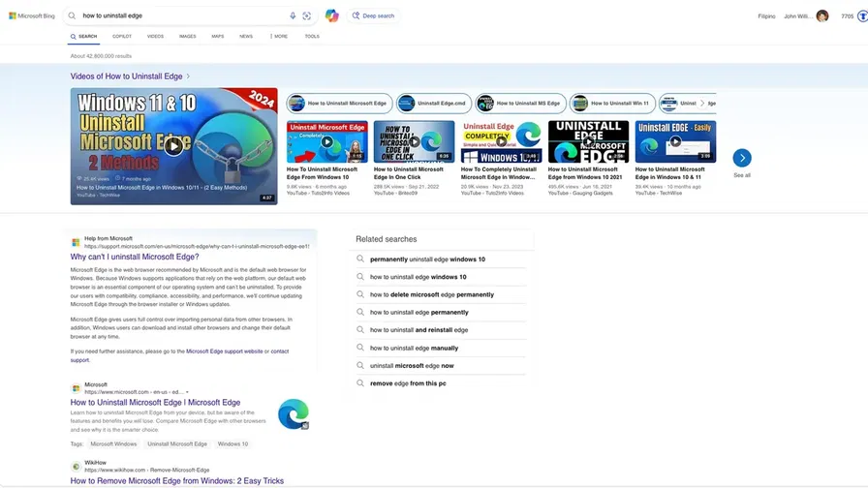Open the Tools menu

(x=312, y=36)
